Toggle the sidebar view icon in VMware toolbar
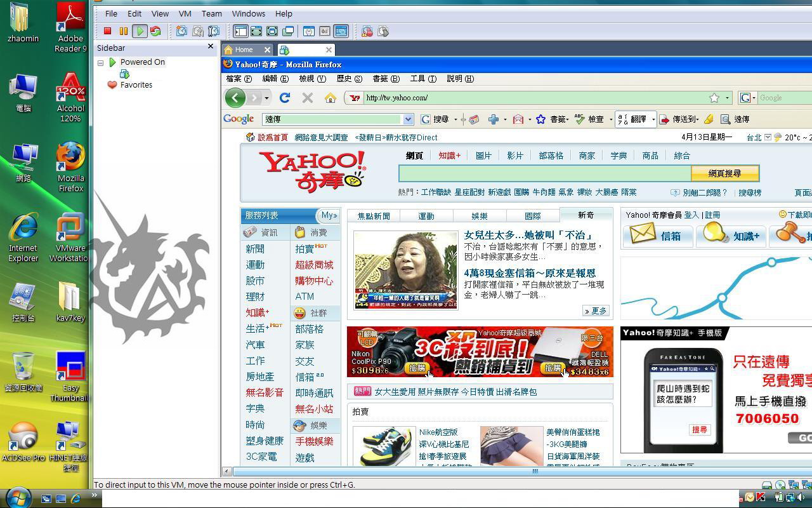Image resolution: width=812 pixels, height=508 pixels. (x=240, y=31)
